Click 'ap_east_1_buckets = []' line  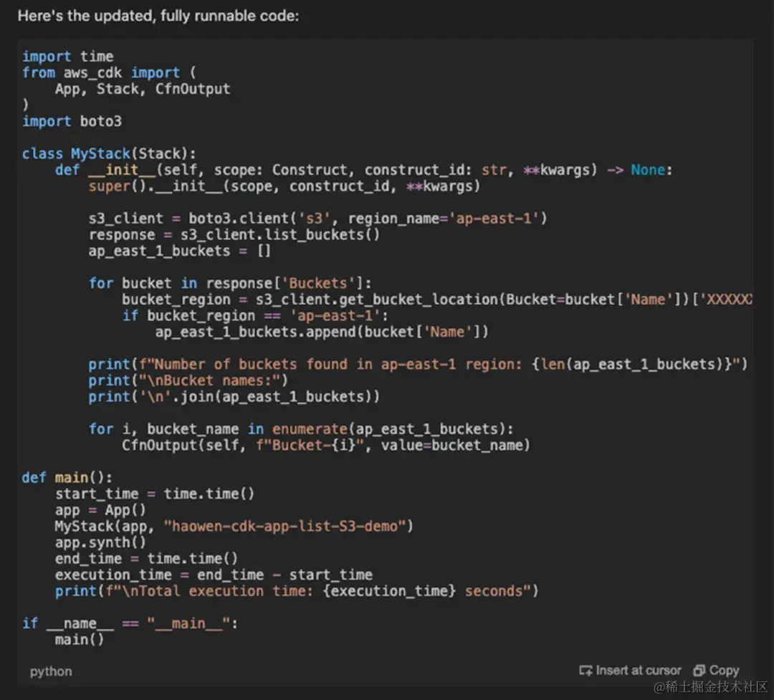[x=180, y=251]
